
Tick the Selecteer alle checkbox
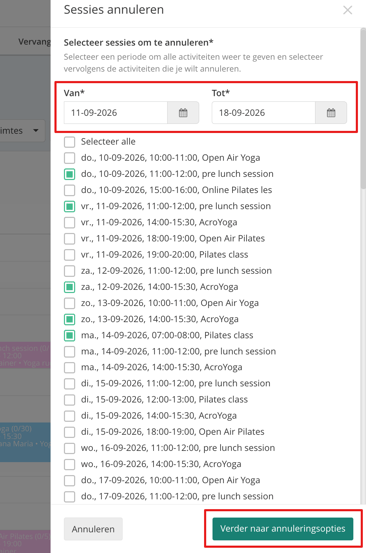[x=69, y=142]
